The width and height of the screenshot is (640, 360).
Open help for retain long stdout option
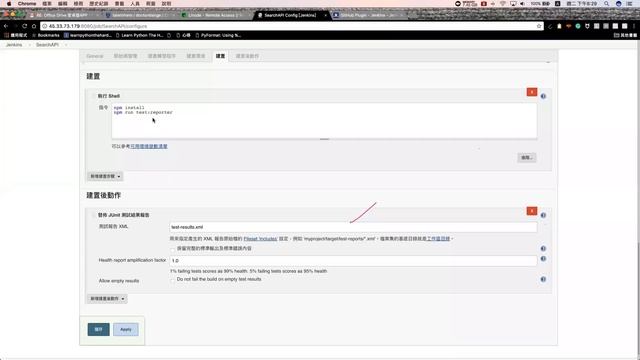coord(543,249)
